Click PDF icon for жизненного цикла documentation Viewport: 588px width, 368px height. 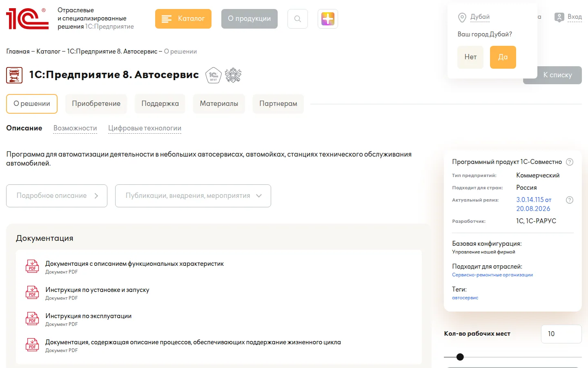coord(32,345)
